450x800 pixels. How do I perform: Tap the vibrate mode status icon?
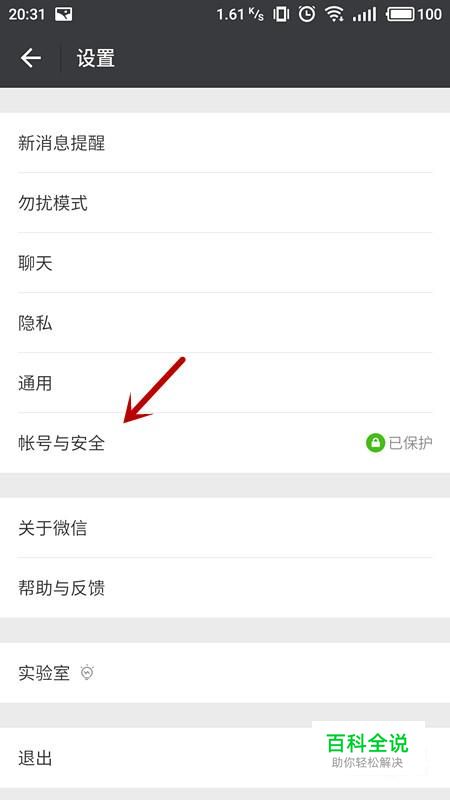click(281, 14)
